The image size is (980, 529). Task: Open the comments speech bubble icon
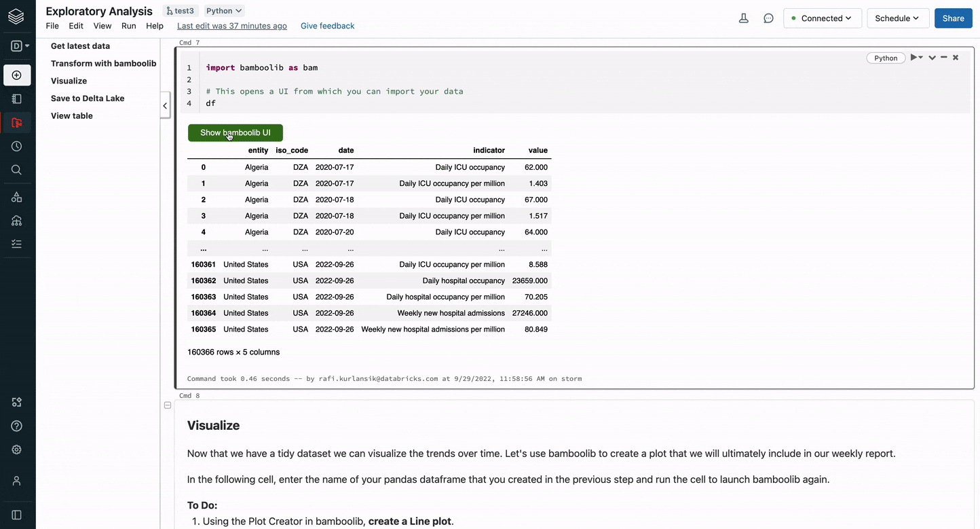coord(768,18)
